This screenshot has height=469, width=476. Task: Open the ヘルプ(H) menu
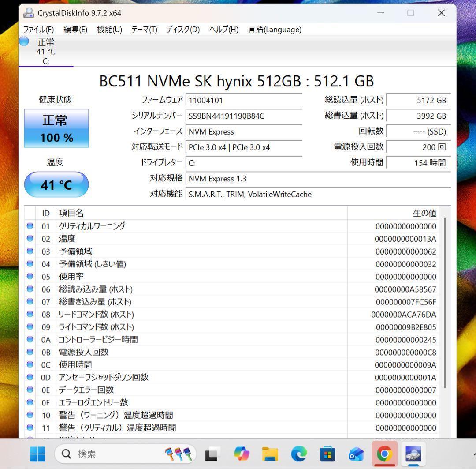(225, 30)
